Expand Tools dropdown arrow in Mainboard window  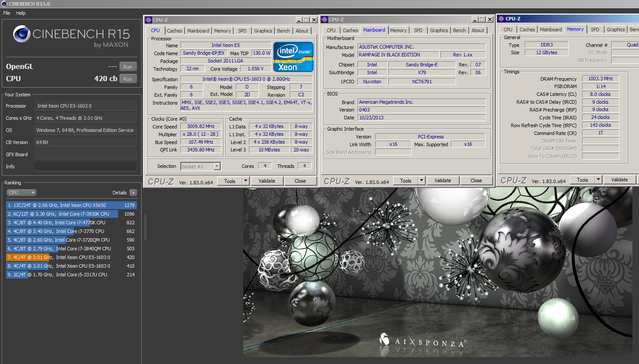[x=421, y=180]
